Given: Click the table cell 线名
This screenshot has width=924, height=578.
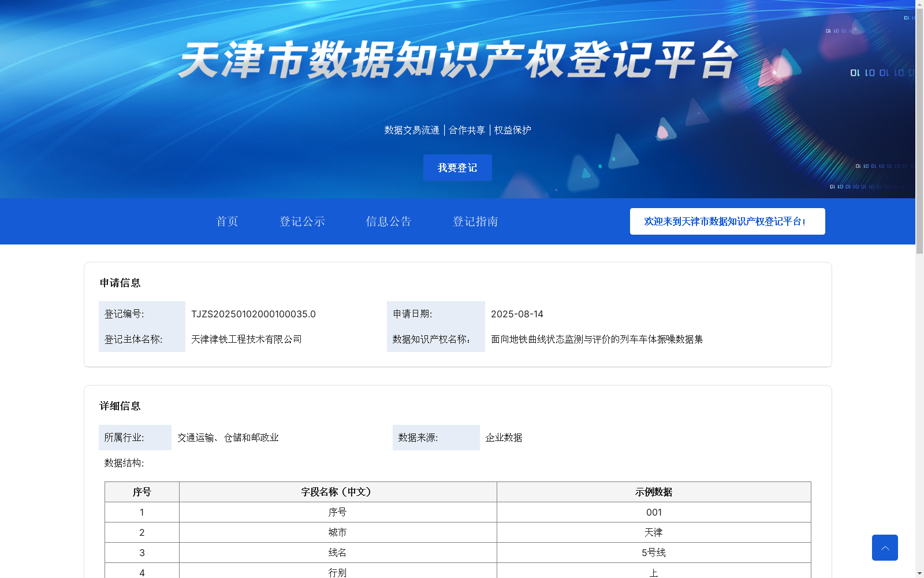Looking at the screenshot, I should pyautogui.click(x=338, y=553).
